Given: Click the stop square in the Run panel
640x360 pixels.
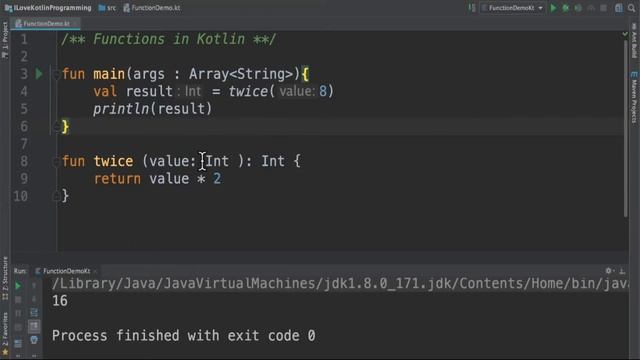Looking at the screenshot, I should coord(18,300).
